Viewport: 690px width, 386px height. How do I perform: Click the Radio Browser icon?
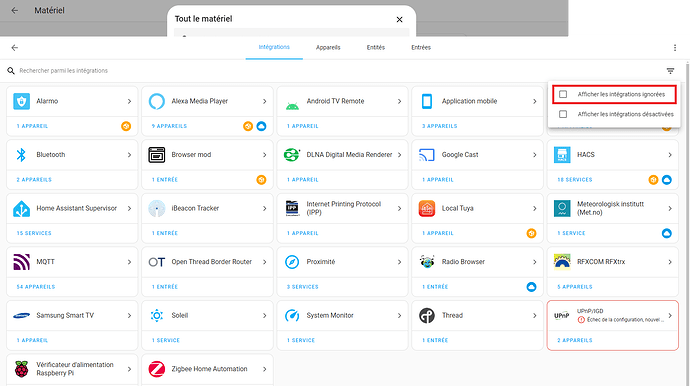point(427,261)
